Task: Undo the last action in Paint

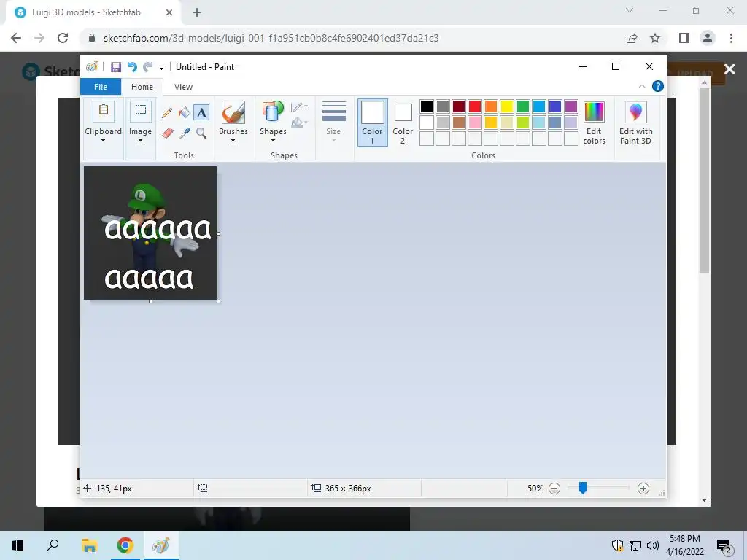Action: (x=132, y=67)
